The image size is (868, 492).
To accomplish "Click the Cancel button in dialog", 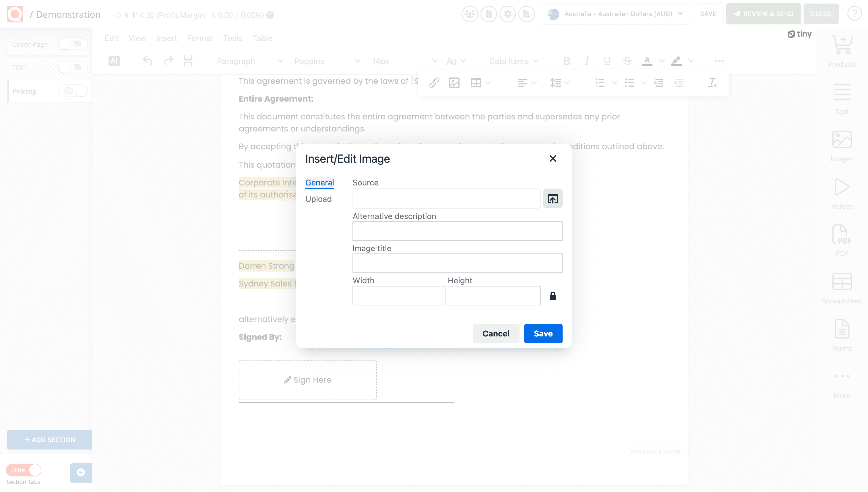I will pyautogui.click(x=495, y=333).
